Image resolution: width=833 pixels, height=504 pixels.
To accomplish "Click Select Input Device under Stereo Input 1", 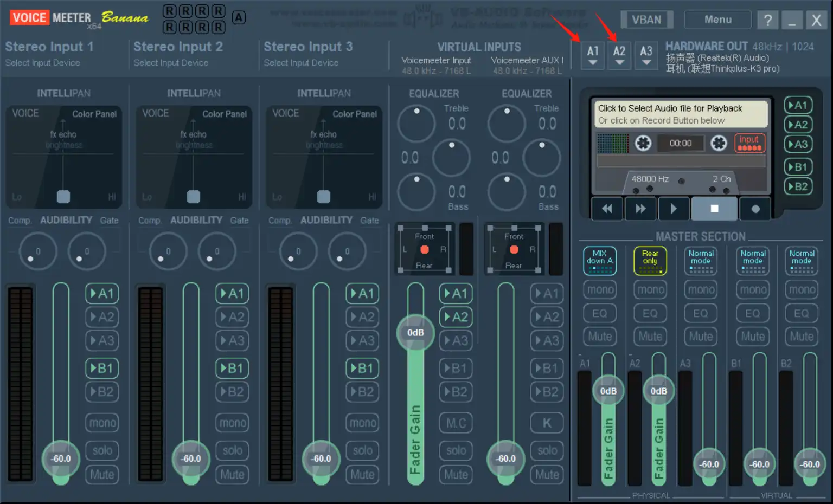I will 43,63.
